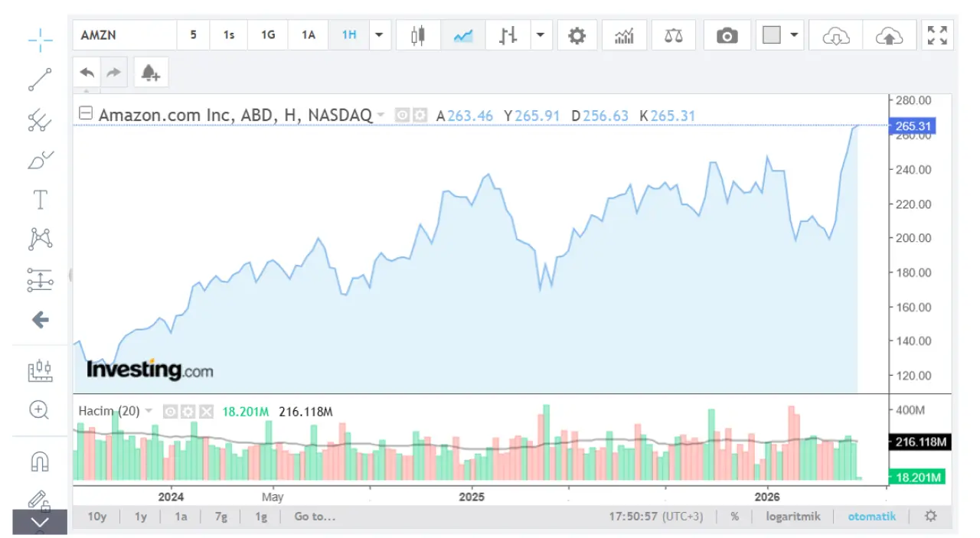Expand Hacim indicator dropdown arrow
This screenshot has height=538, width=980.
149,412
